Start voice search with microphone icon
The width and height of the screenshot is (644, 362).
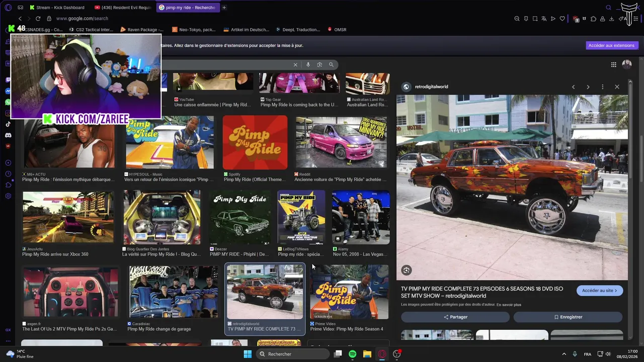308,65
